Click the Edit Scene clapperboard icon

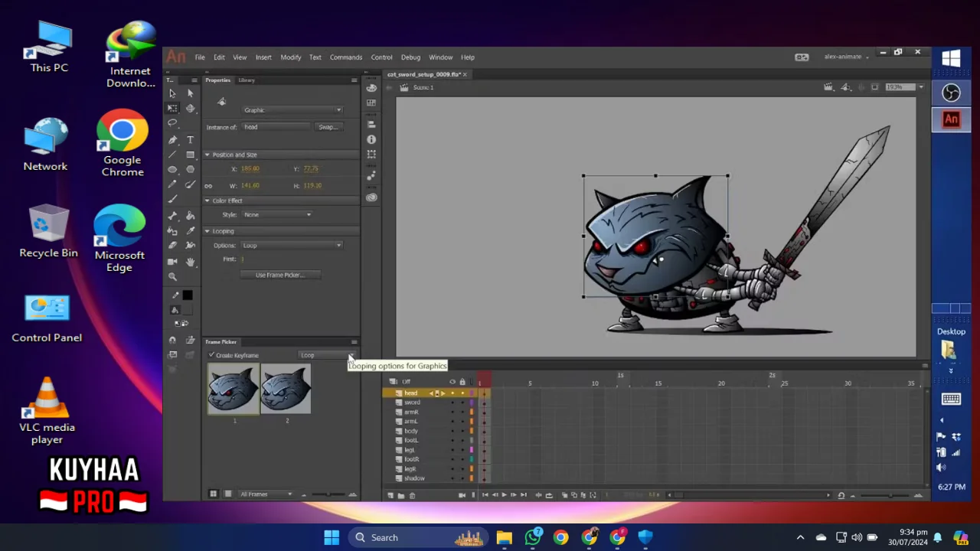tap(828, 87)
